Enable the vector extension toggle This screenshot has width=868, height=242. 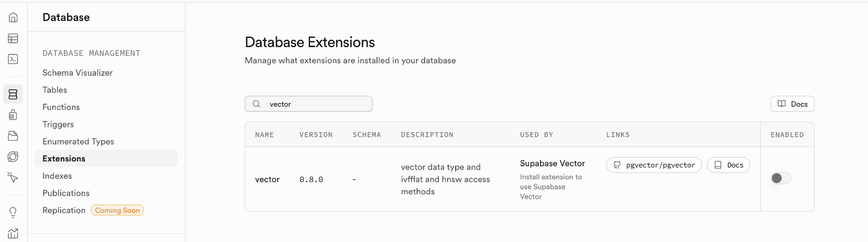coord(781,179)
